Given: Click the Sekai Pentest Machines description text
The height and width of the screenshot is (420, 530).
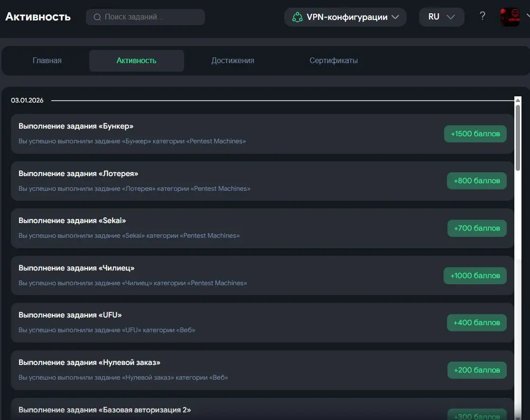Looking at the screenshot, I should pos(129,235).
